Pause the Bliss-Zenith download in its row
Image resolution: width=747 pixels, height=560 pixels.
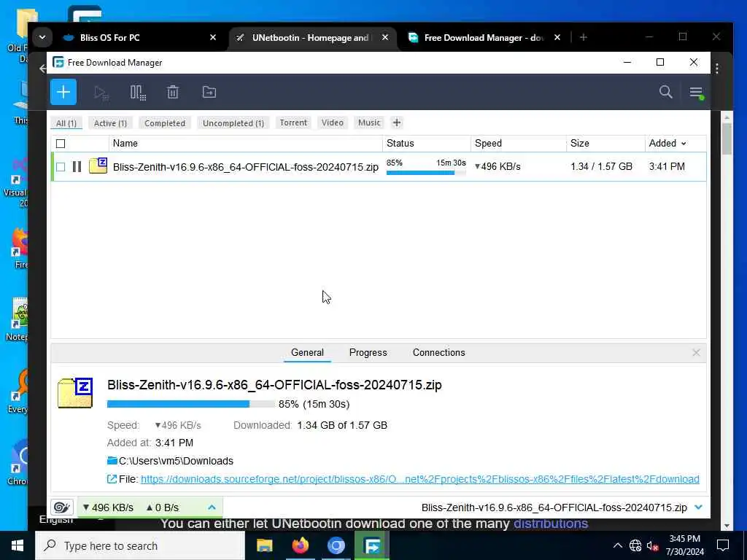click(77, 167)
